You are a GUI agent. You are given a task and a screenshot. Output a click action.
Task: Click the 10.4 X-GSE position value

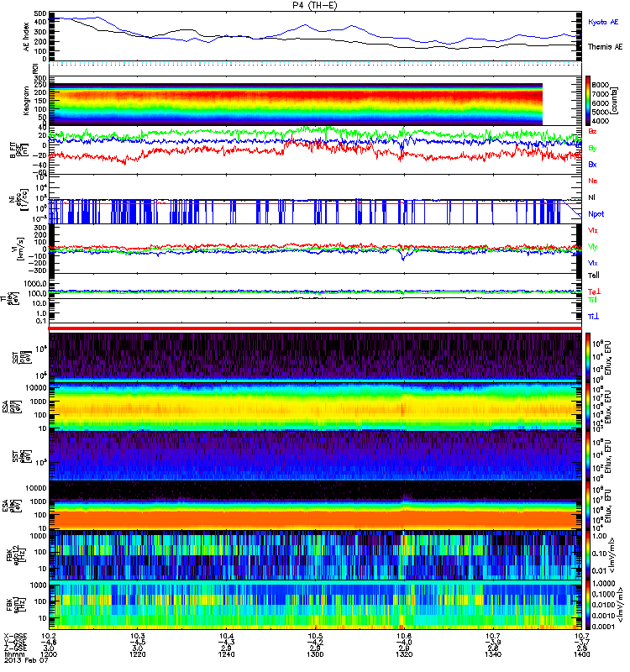coord(226,637)
